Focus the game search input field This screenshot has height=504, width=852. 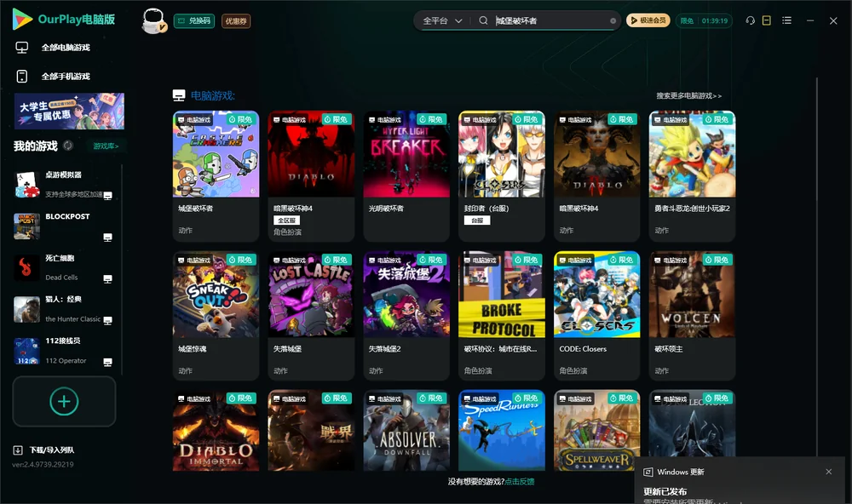tap(550, 20)
